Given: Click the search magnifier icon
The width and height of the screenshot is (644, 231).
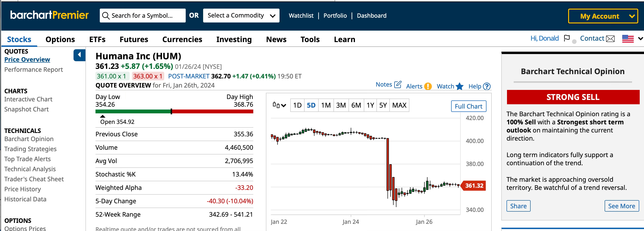Looking at the screenshot, I should point(106,16).
